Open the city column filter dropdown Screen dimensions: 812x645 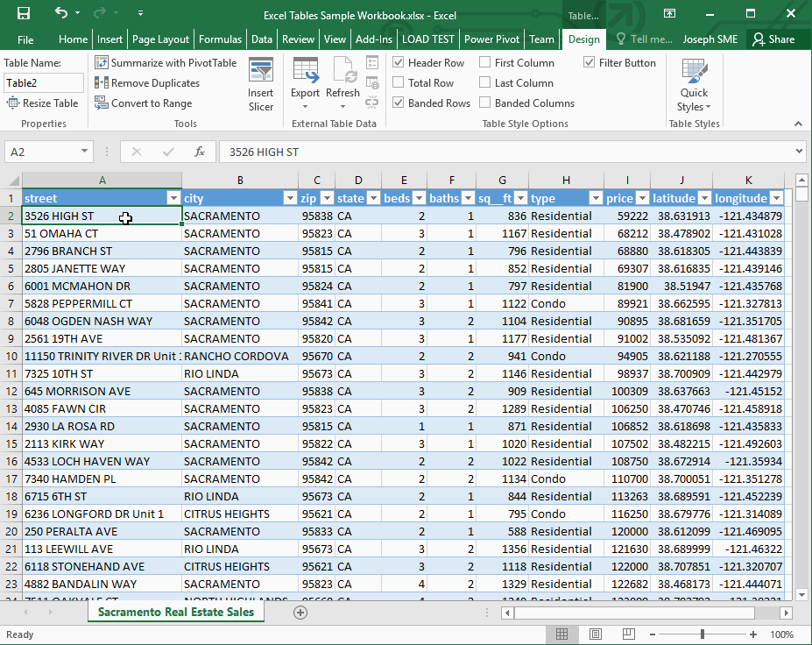290,198
